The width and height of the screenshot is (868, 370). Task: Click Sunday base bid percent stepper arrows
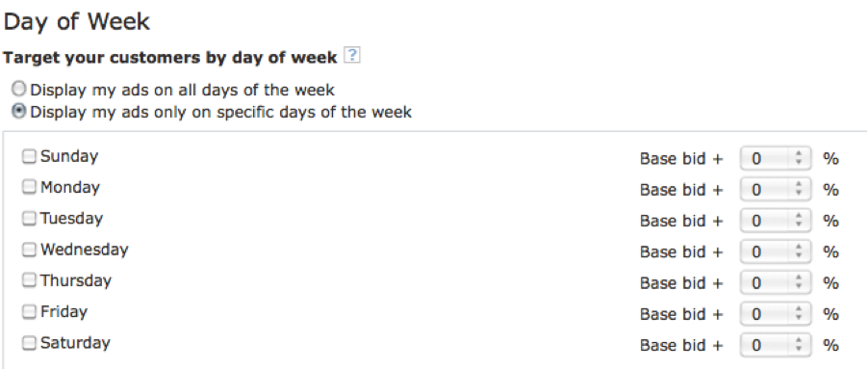799,159
